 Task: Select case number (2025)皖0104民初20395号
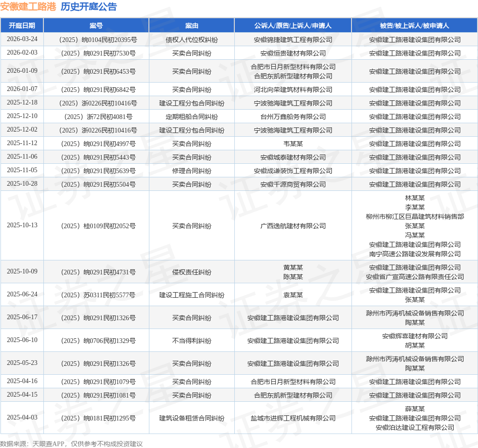coord(98,40)
